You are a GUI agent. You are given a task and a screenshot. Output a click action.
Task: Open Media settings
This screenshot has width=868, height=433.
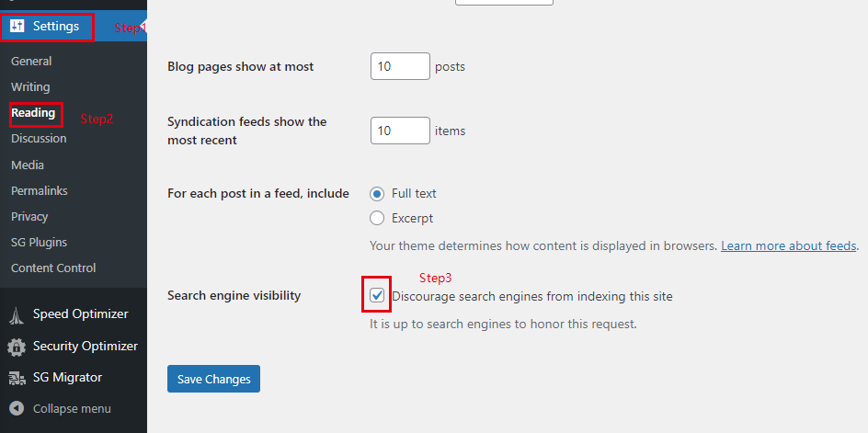click(28, 165)
